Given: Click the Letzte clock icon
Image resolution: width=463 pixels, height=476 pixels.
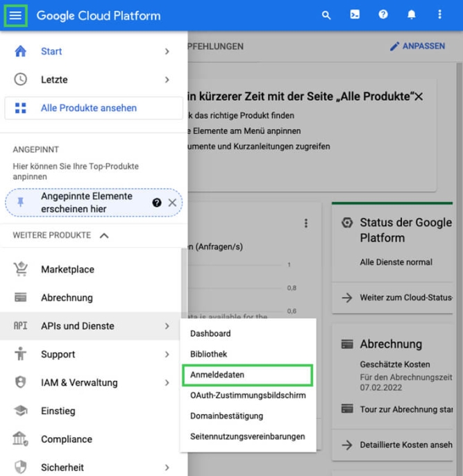Looking at the screenshot, I should [x=20, y=79].
